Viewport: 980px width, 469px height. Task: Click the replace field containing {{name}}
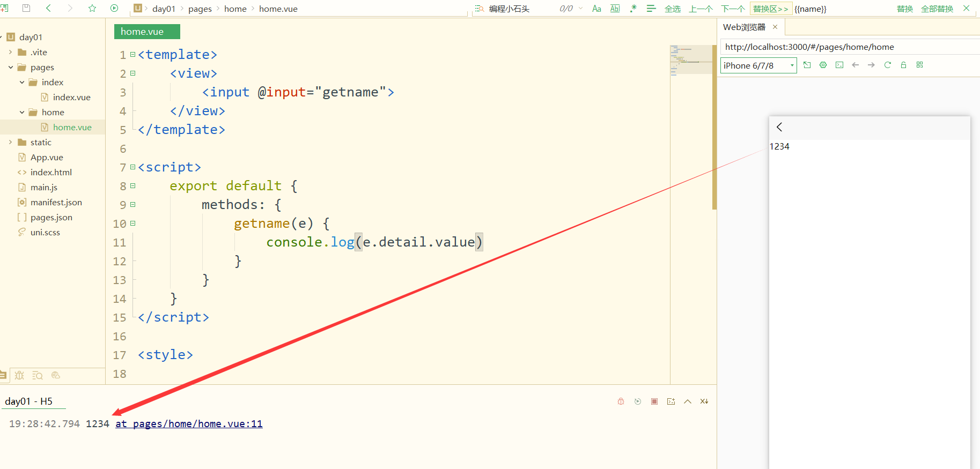842,9
